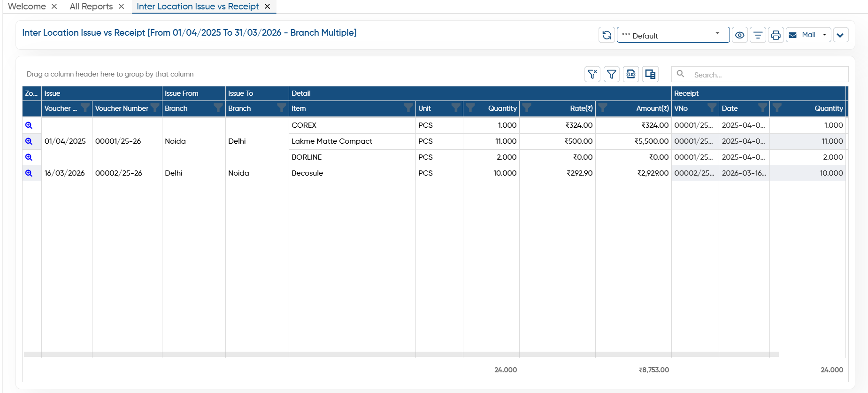Export the grid to XLSX
The height and width of the screenshot is (393, 868).
(631, 74)
